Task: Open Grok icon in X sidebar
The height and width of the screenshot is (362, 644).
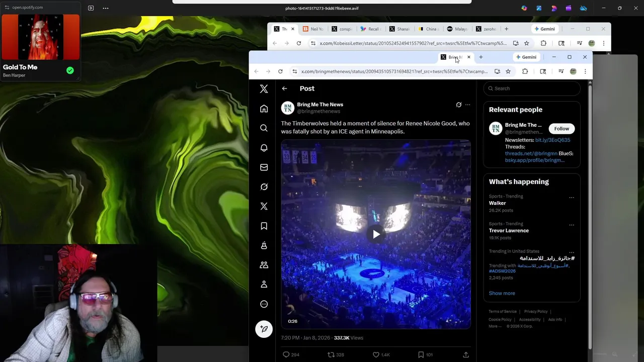Action: click(264, 187)
